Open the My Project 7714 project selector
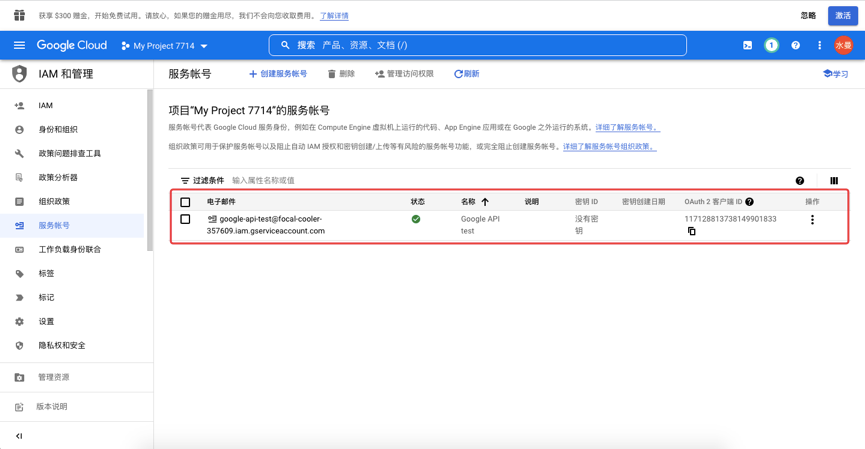865x449 pixels. tap(164, 46)
